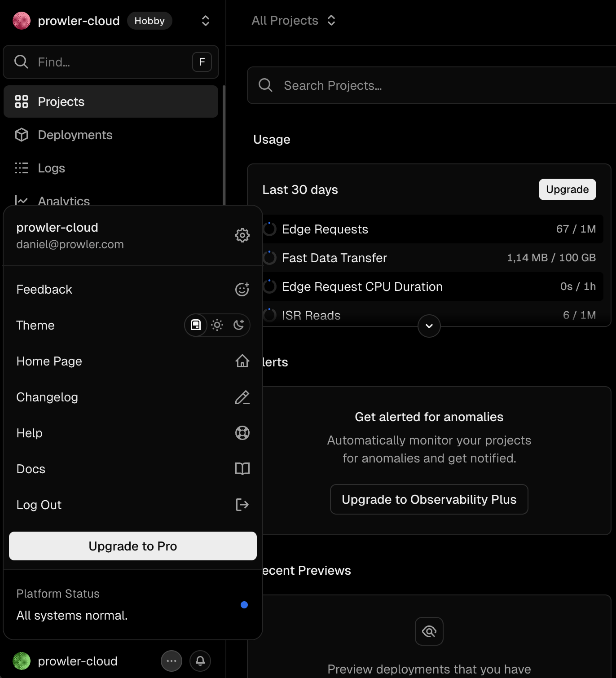This screenshot has width=616, height=678.
Task: Select the system theme option
Action: (x=196, y=325)
